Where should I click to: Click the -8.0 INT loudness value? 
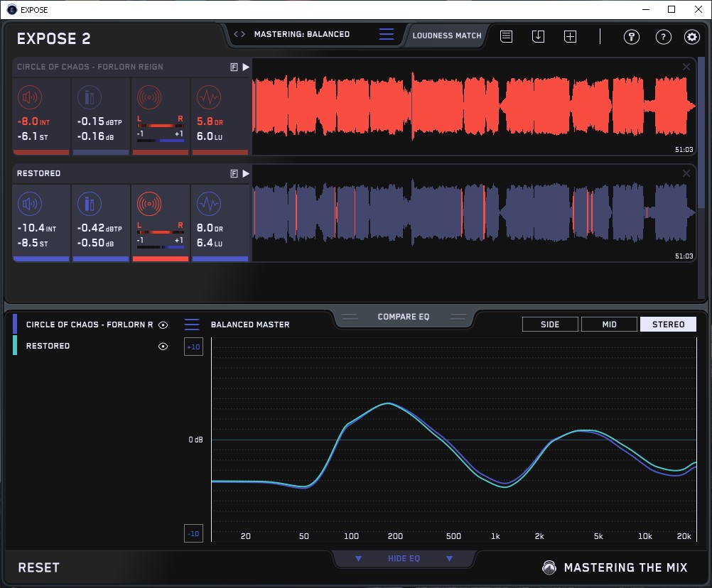pos(33,121)
